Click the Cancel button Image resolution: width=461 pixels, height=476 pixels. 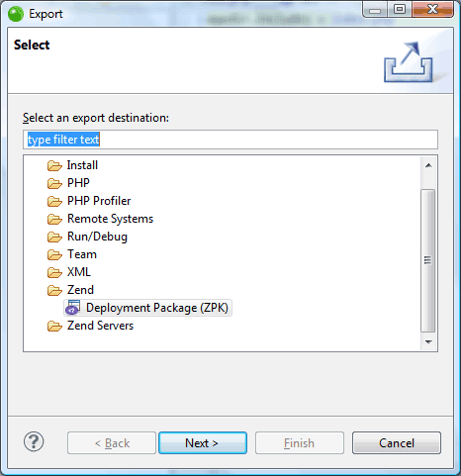click(397, 443)
